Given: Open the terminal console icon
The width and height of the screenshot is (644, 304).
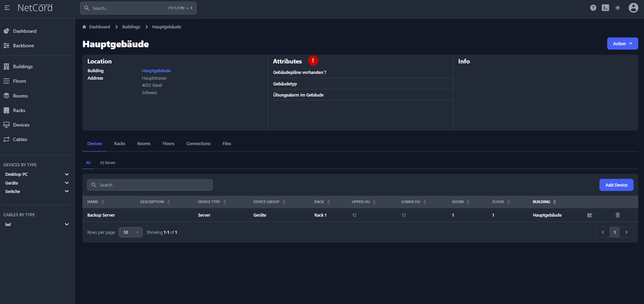Looking at the screenshot, I should [x=605, y=8].
